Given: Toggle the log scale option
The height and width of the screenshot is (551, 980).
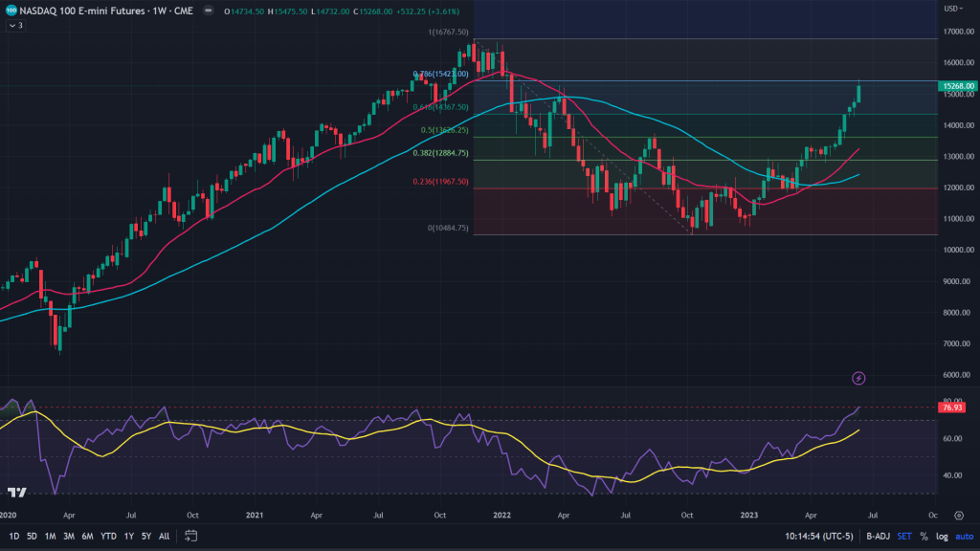Looking at the screenshot, I should [x=942, y=536].
